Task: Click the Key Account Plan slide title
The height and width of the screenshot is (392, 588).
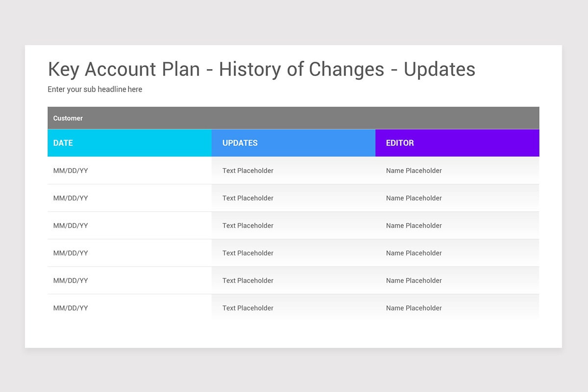Action: [261, 70]
